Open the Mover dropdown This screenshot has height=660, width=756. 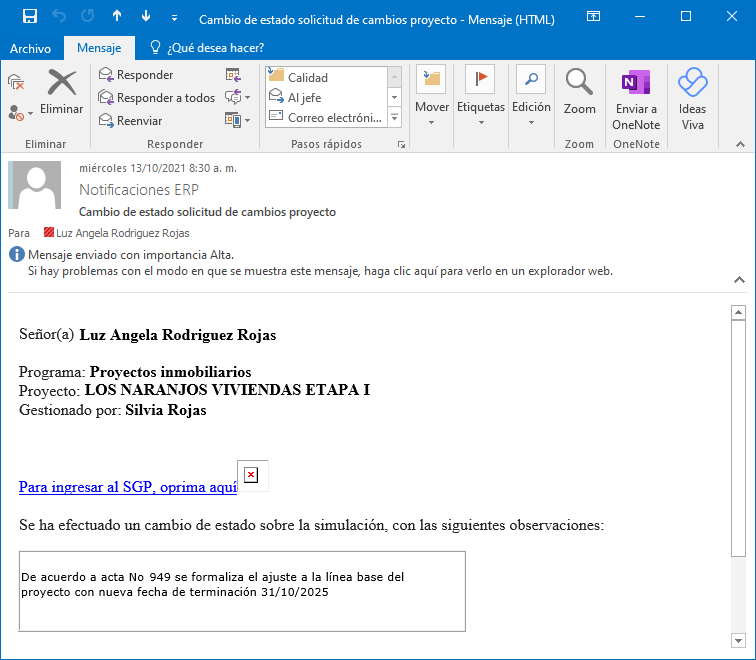pyautogui.click(x=432, y=96)
